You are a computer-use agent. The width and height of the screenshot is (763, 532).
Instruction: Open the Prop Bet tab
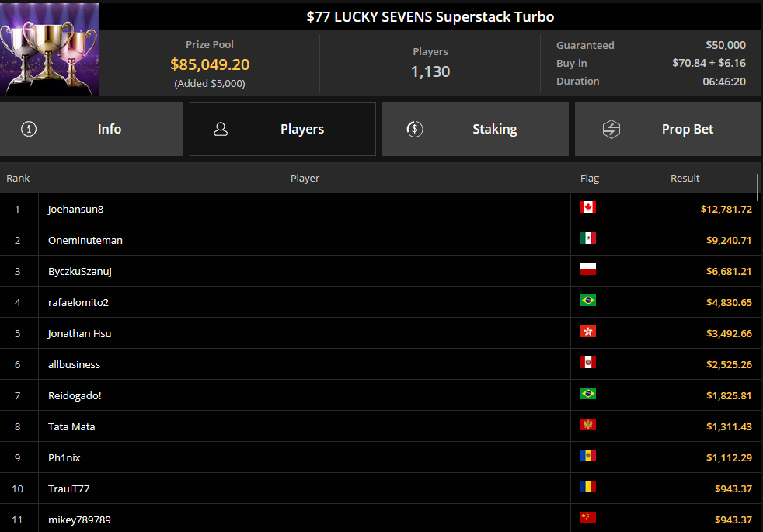coord(668,129)
